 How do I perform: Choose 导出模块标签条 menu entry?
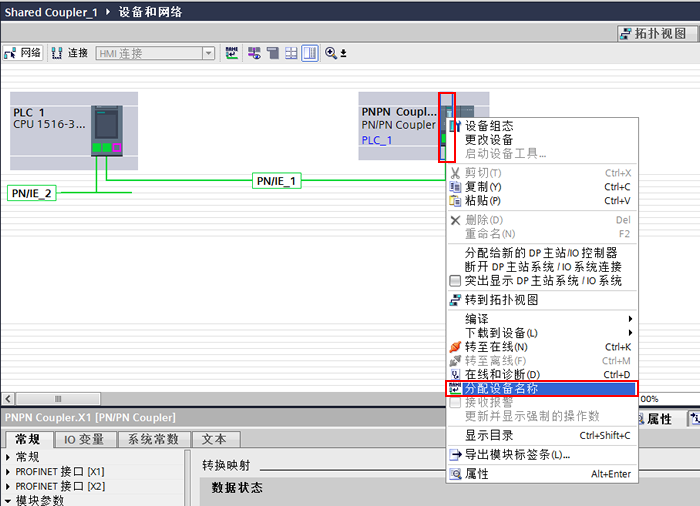pyautogui.click(x=542, y=455)
